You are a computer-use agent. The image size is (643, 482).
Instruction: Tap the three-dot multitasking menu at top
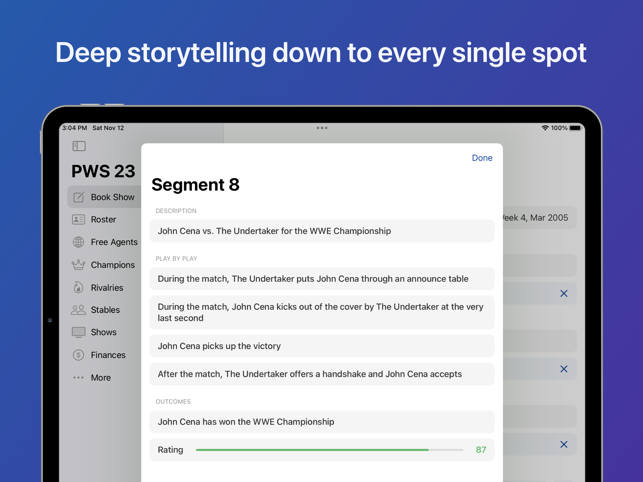(x=322, y=128)
